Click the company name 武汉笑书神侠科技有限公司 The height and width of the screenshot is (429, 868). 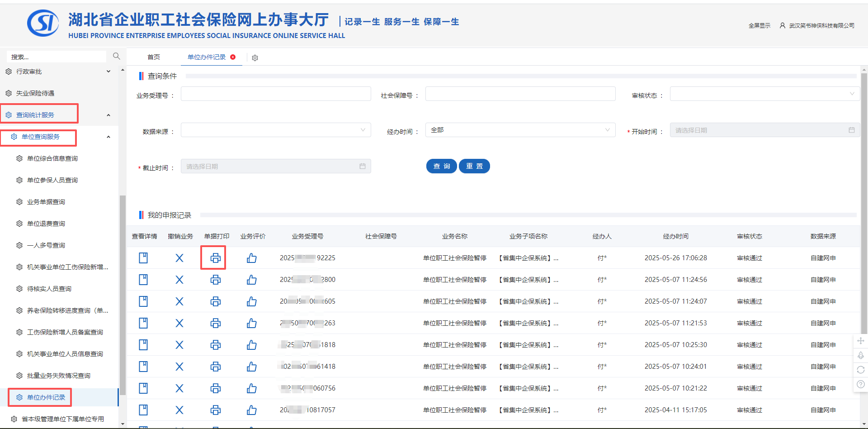822,26
